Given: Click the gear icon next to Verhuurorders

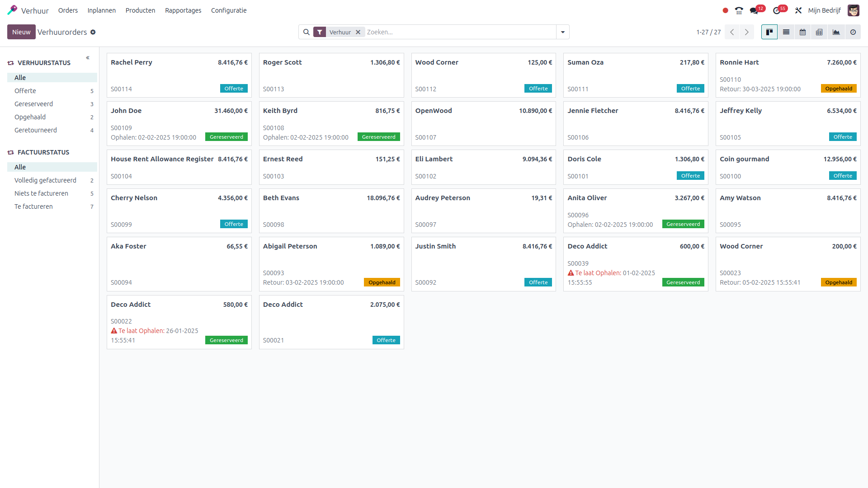Looking at the screenshot, I should pos(93,32).
